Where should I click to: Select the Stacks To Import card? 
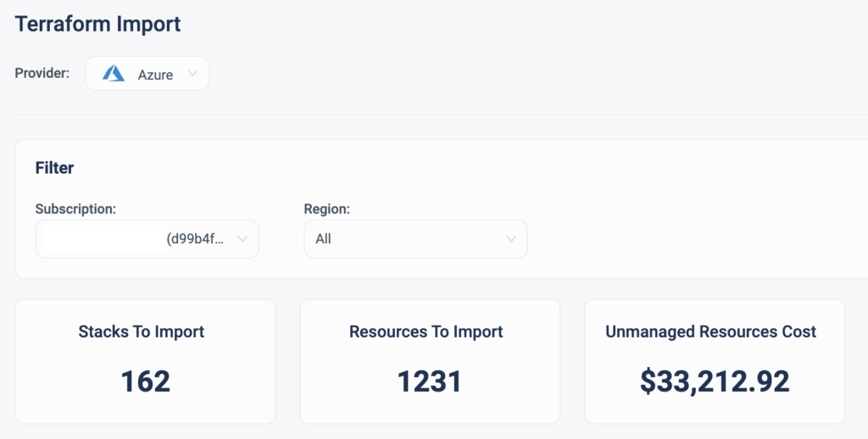pos(145,362)
